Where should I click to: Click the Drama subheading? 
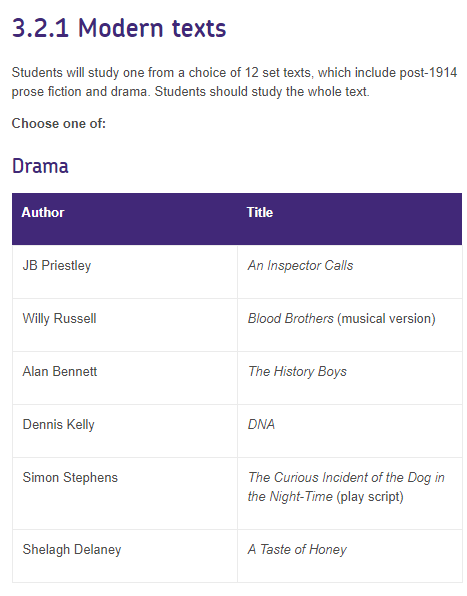click(40, 166)
